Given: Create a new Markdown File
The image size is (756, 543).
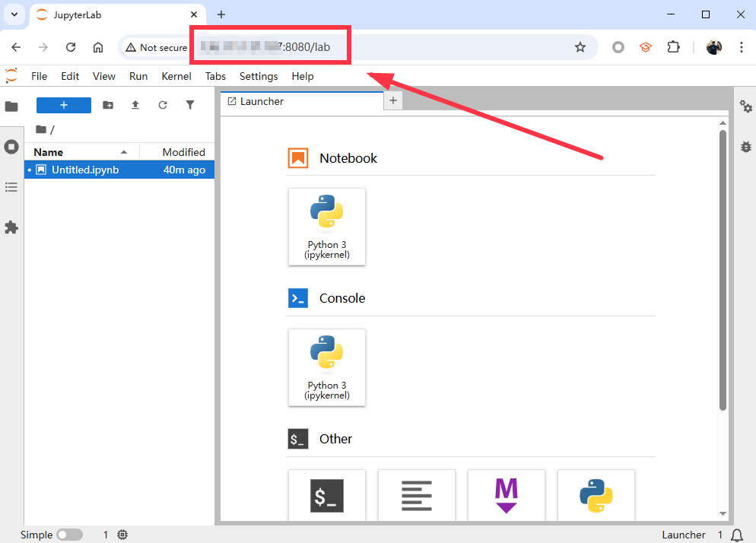Looking at the screenshot, I should point(507,495).
